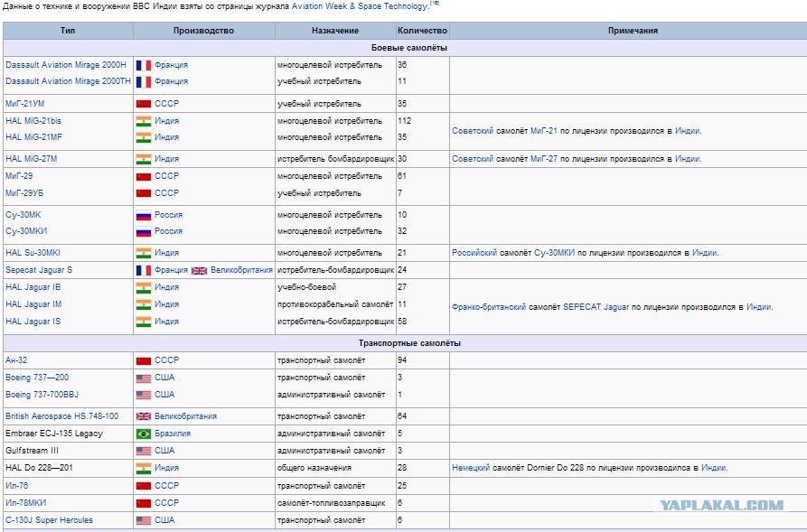Follow the МиГ-29УБ link
The width and height of the screenshot is (807, 532).
click(24, 193)
